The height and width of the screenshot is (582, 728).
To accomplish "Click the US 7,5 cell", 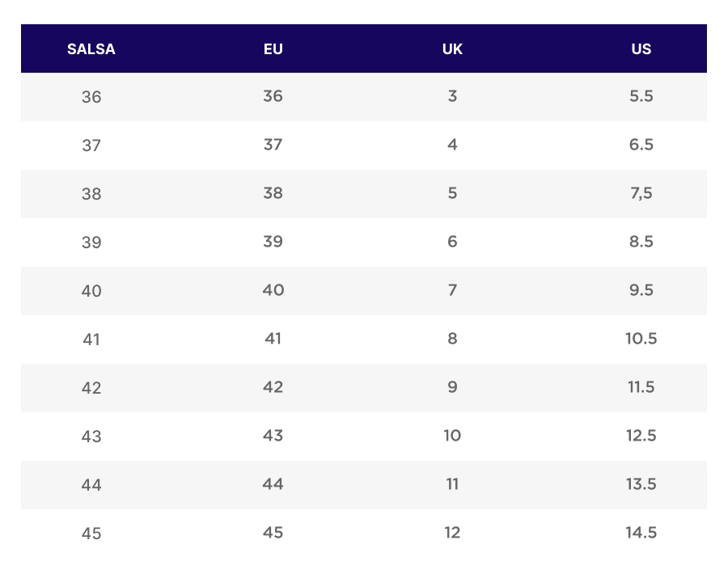I will point(641,193).
